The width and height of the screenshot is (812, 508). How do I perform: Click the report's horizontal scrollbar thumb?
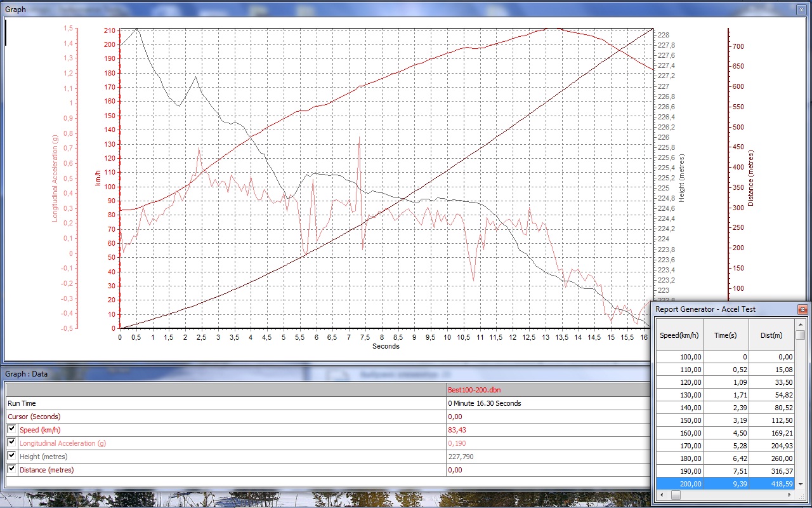click(676, 495)
